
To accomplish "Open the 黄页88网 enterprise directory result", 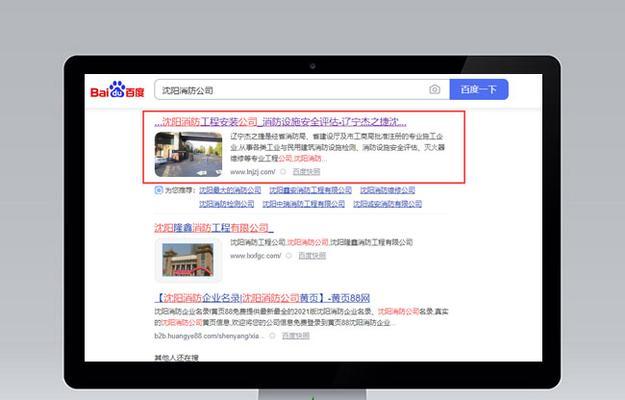I will pos(262,298).
